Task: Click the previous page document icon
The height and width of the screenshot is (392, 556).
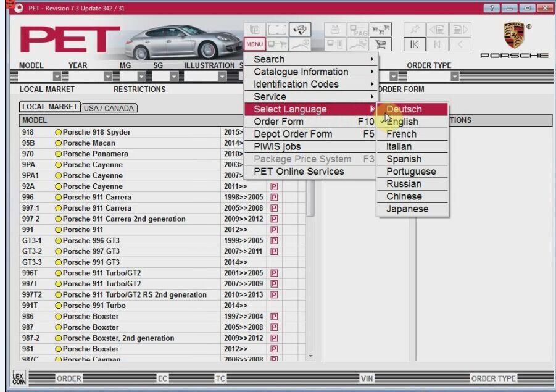Action: pyautogui.click(x=438, y=30)
